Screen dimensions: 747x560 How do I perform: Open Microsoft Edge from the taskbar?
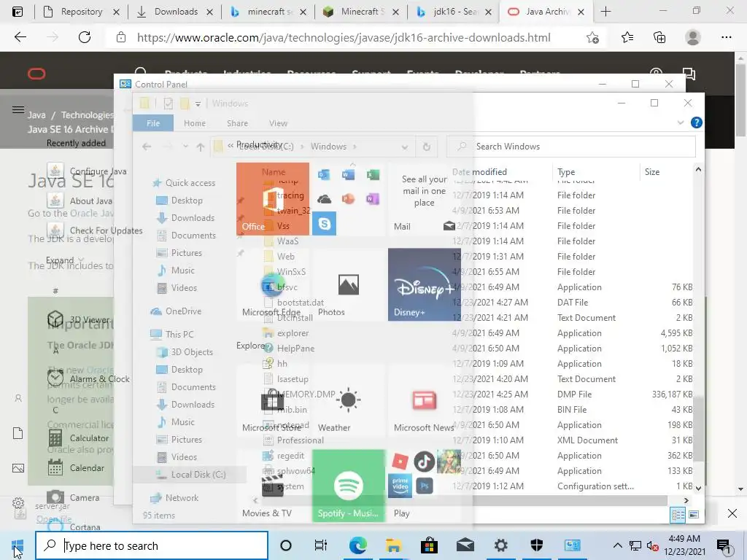357,545
